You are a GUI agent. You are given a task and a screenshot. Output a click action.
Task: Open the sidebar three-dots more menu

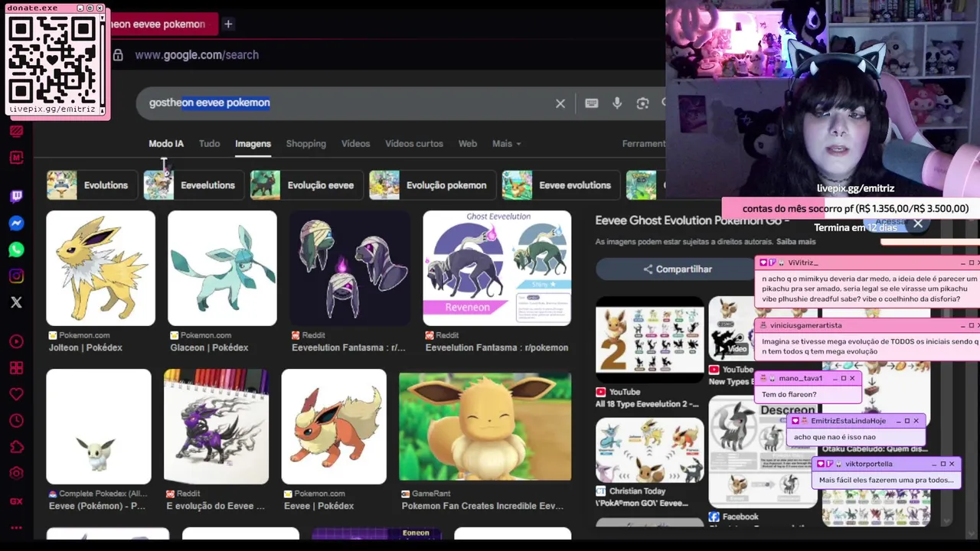16,527
